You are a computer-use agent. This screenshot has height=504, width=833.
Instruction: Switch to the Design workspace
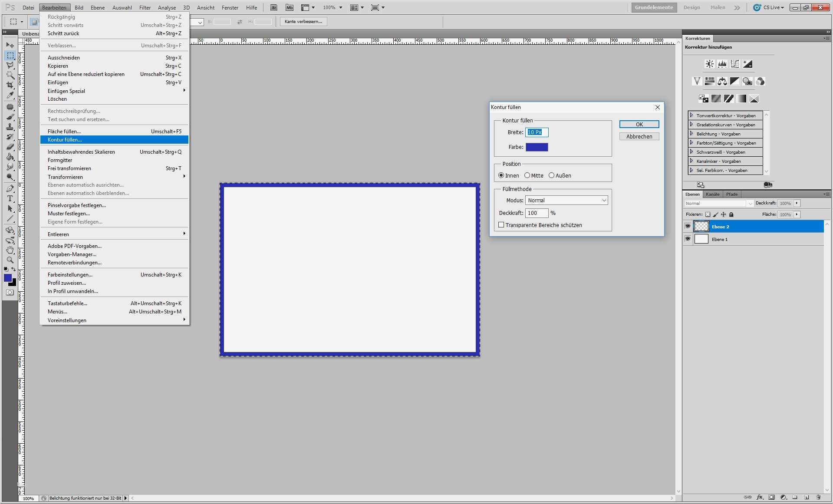tap(691, 7)
